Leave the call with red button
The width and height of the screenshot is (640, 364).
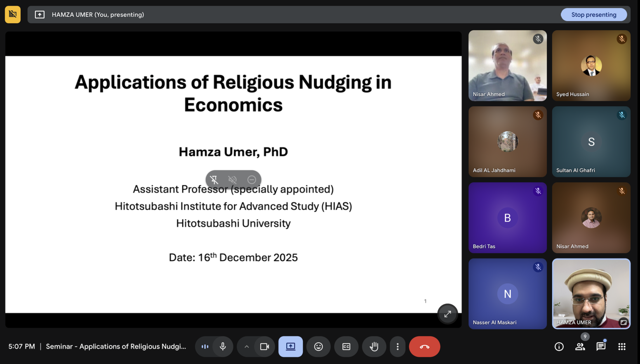coord(424,346)
